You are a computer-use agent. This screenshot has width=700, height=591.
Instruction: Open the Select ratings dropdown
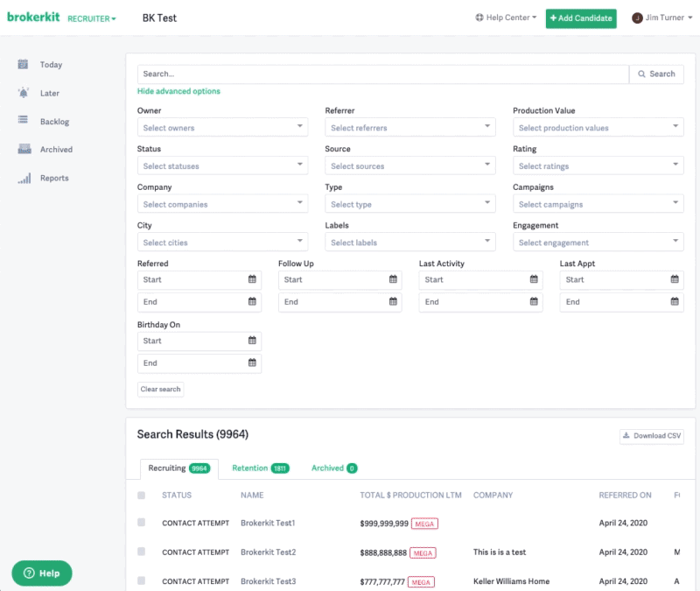coord(598,165)
